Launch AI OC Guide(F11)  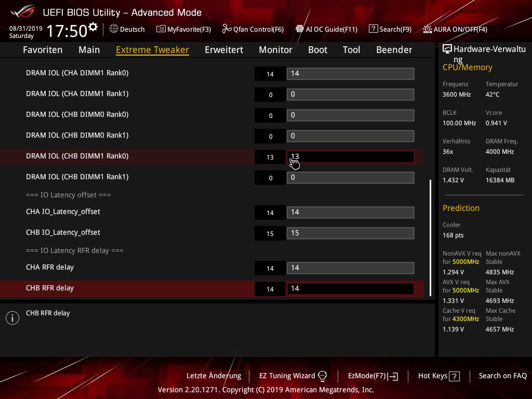click(326, 29)
